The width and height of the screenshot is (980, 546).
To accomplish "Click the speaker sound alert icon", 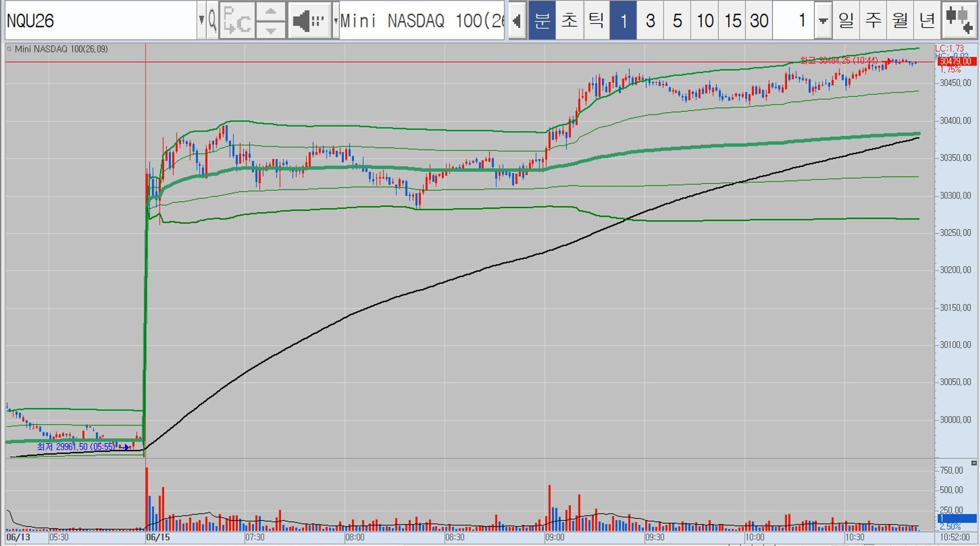I will coord(310,20).
